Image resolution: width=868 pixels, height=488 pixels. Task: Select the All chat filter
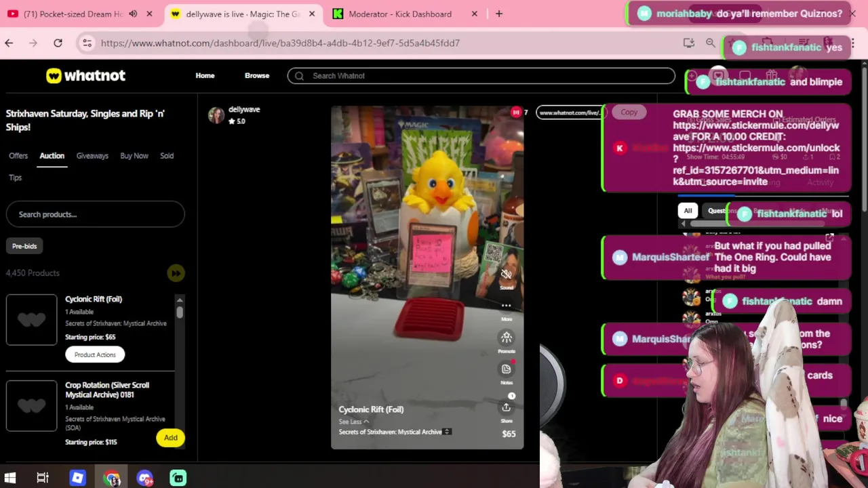tap(688, 211)
